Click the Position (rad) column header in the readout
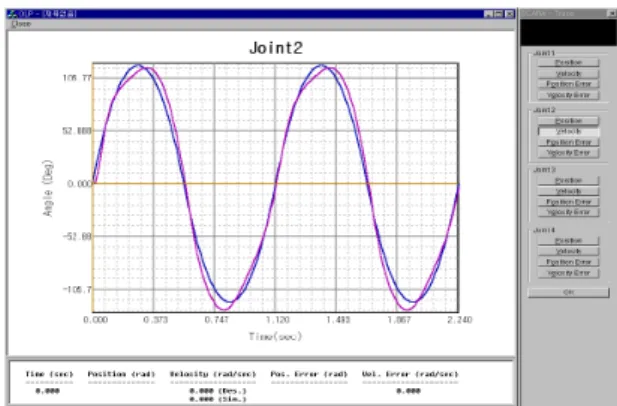 [x=121, y=374]
